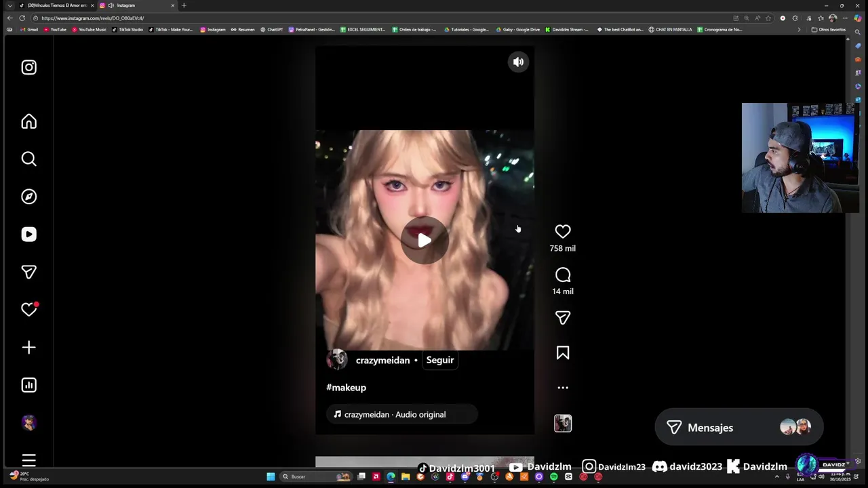Open the Gaby - Google Drive bookmark

tap(518, 30)
